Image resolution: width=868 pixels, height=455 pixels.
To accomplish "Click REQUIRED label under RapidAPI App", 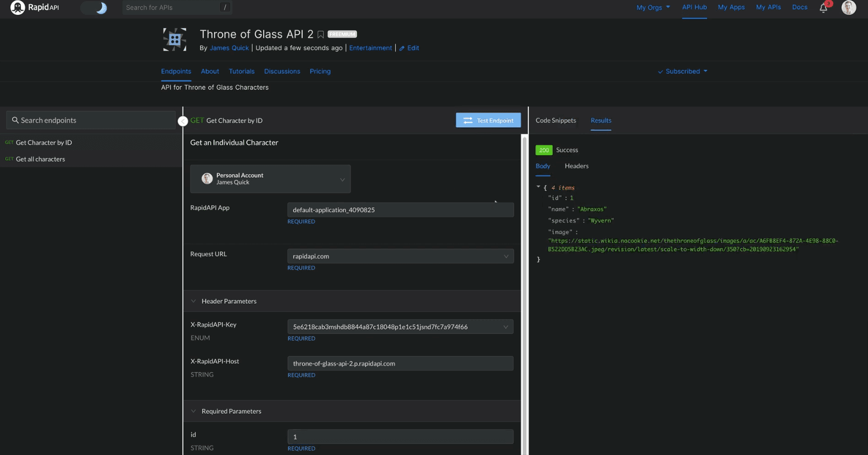I will pos(301,222).
